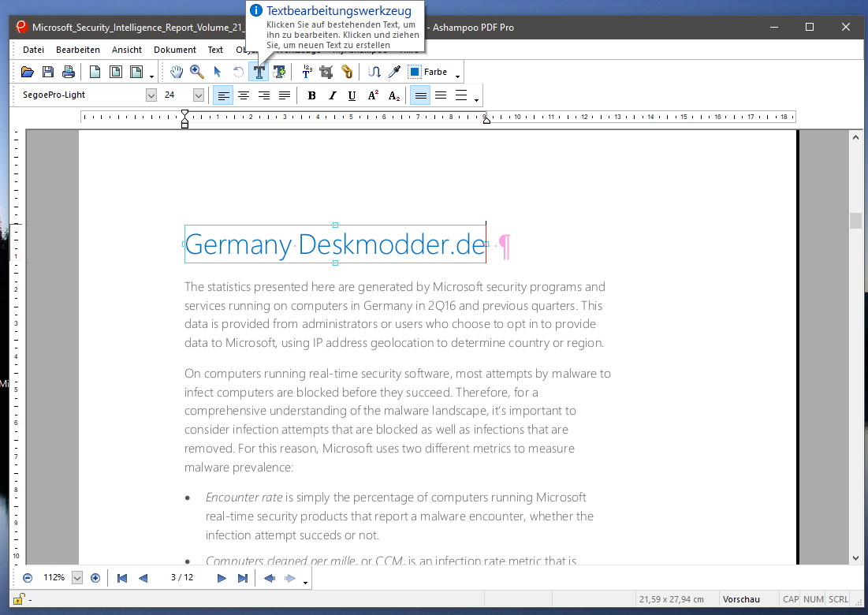
Task: Select the Link chain tool
Action: point(347,72)
